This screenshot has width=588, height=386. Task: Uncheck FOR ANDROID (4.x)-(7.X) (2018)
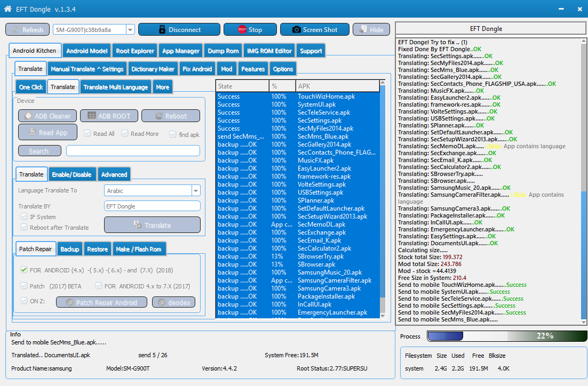[24, 270]
